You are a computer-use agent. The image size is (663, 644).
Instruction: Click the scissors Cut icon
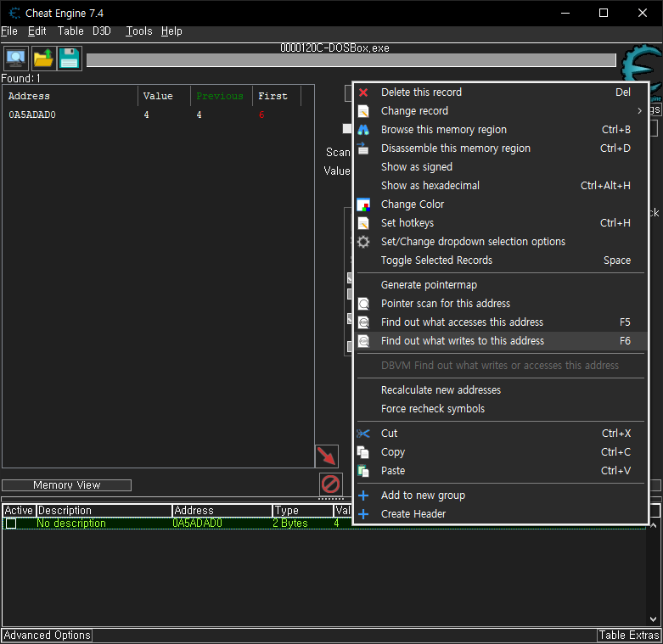(363, 434)
